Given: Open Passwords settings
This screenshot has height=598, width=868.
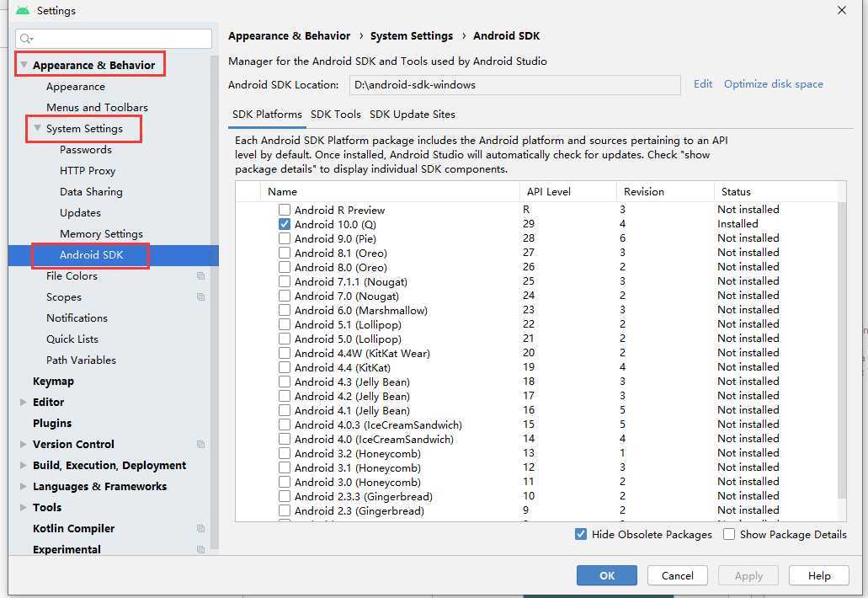Looking at the screenshot, I should pyautogui.click(x=85, y=150).
